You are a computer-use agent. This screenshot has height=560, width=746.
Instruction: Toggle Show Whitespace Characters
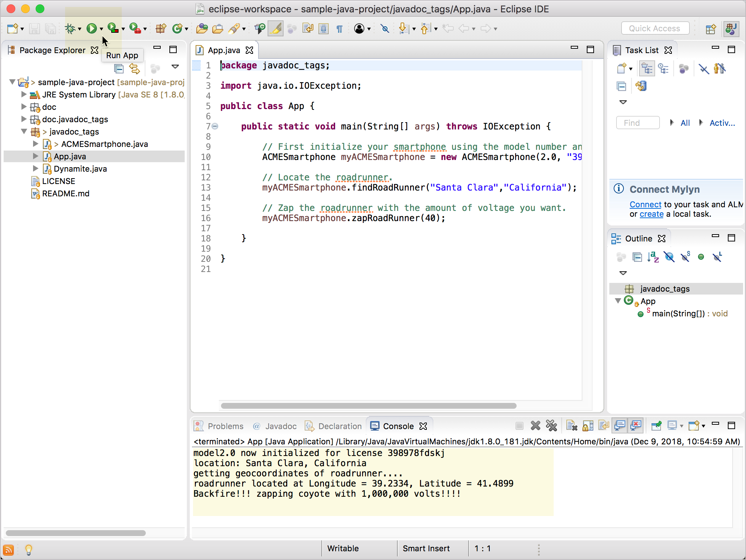[x=340, y=28]
